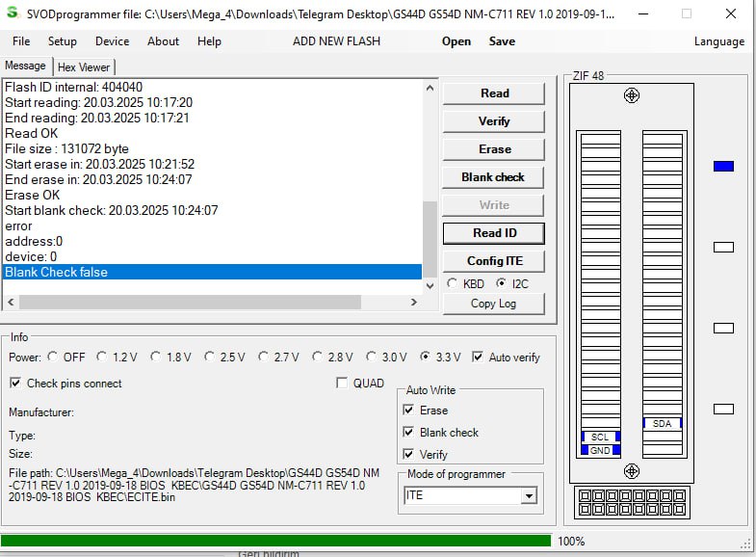Click the blue indicator beside ZIF socket
Image resolution: width=756 pixels, height=557 pixels.
point(723,167)
